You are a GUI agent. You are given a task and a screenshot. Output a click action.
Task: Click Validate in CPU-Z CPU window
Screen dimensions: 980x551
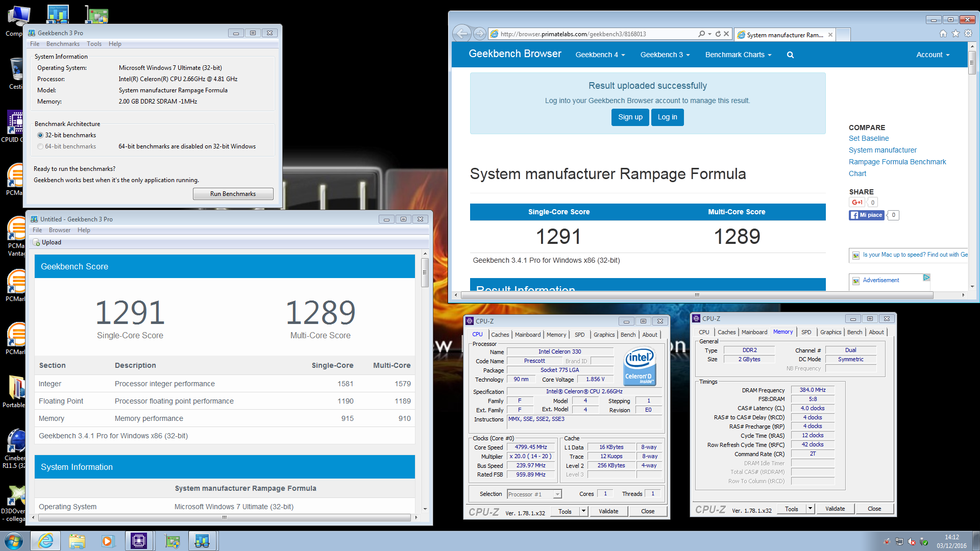(608, 511)
